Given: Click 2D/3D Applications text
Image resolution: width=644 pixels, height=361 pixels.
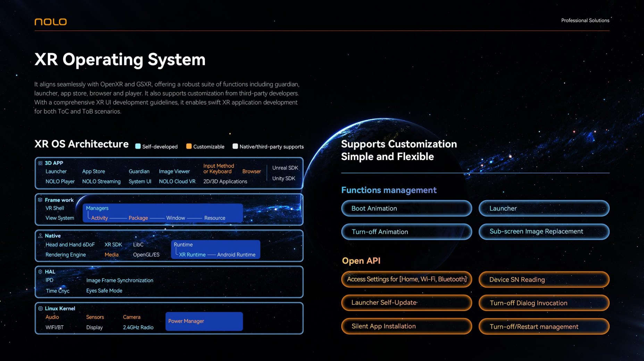Looking at the screenshot, I should [225, 182].
